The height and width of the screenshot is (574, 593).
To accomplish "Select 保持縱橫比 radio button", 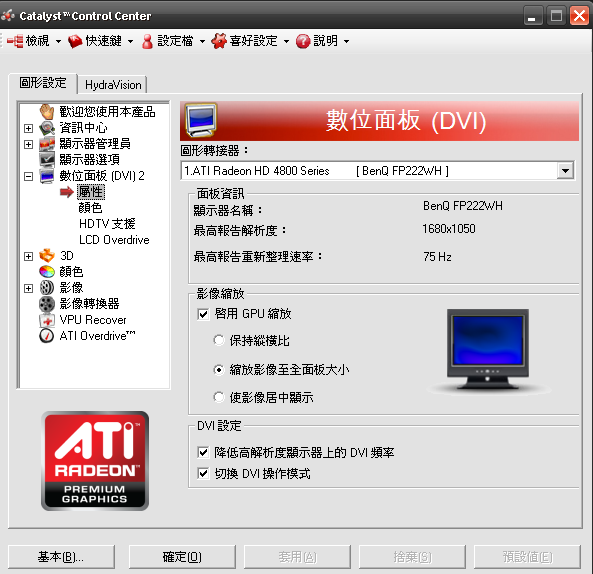I will coord(219,340).
